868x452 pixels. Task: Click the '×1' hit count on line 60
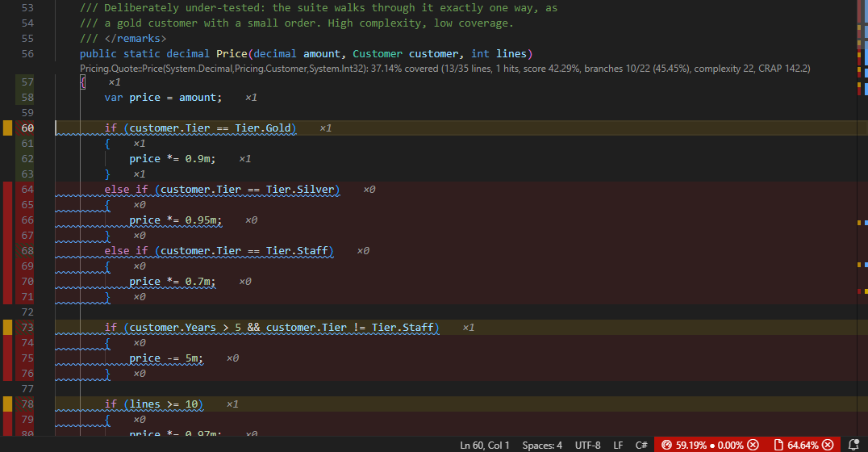[x=326, y=128]
